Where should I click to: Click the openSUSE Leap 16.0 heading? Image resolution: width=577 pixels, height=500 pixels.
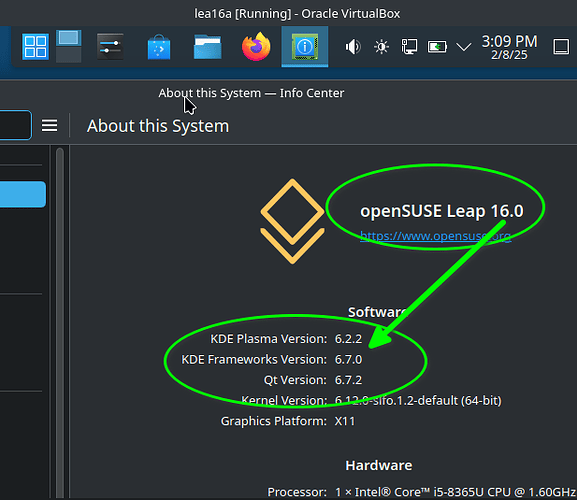pos(442,211)
